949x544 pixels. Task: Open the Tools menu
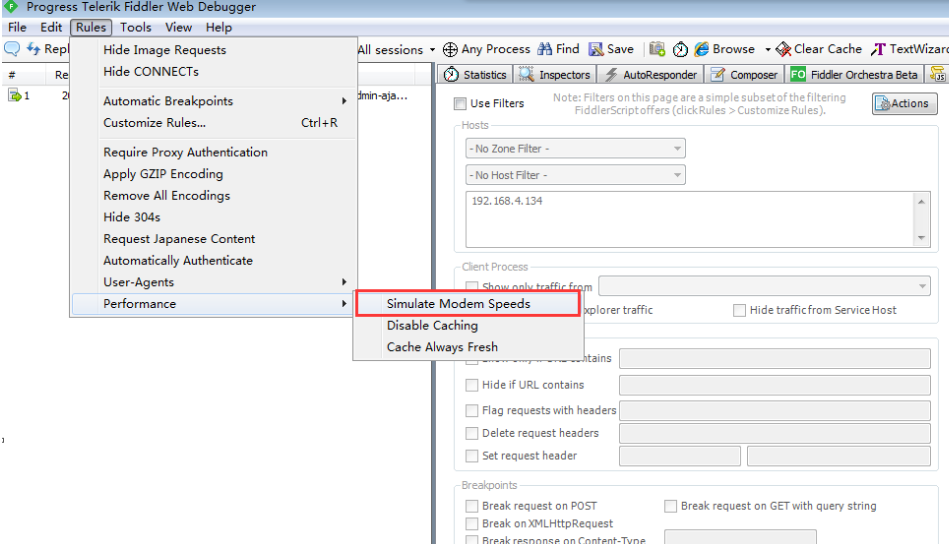pos(136,27)
